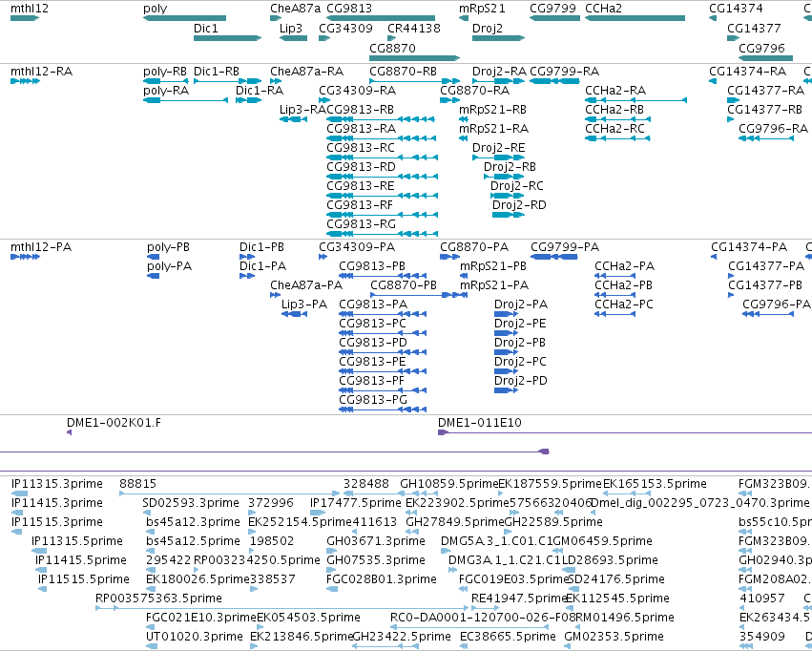Screen dimensions: 812x651
Task: Select the gene bar beneath the Droj2 label
Action: [498, 38]
